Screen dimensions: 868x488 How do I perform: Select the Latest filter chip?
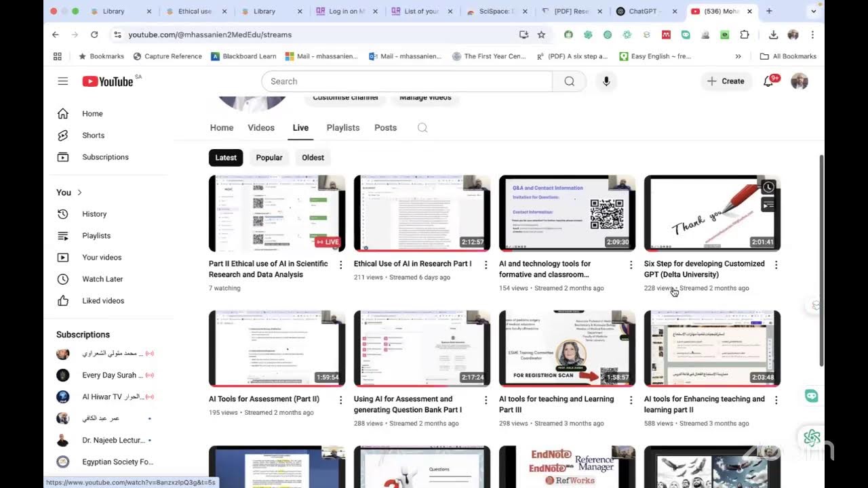226,157
